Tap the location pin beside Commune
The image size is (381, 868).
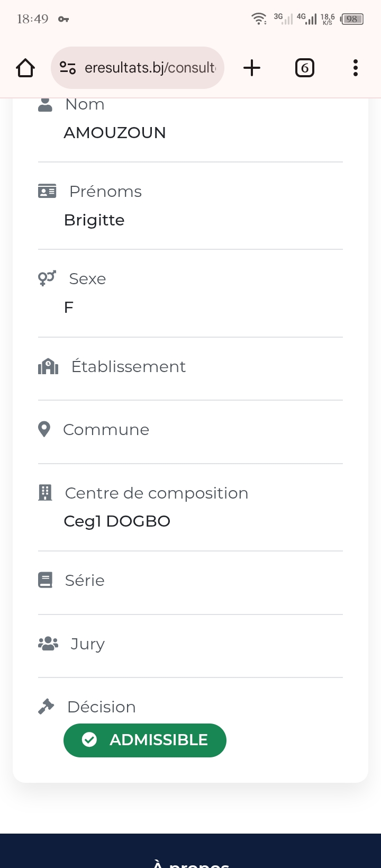(44, 429)
